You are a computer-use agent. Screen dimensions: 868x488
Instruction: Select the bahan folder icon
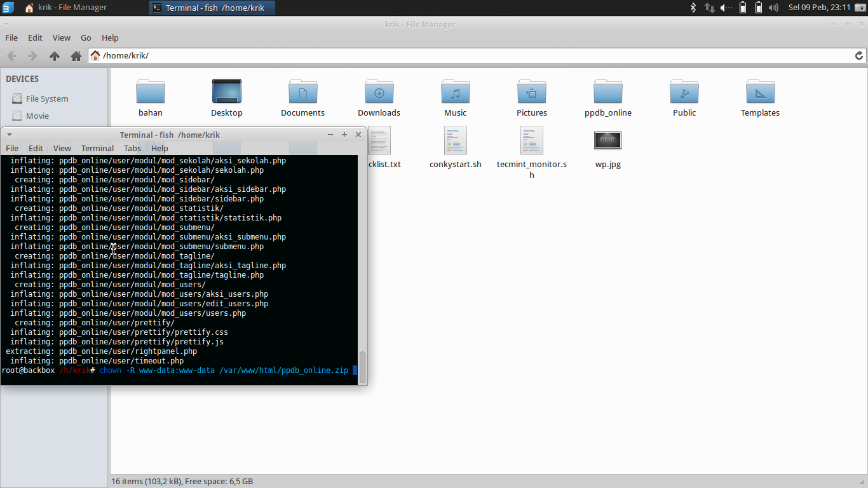(x=151, y=91)
